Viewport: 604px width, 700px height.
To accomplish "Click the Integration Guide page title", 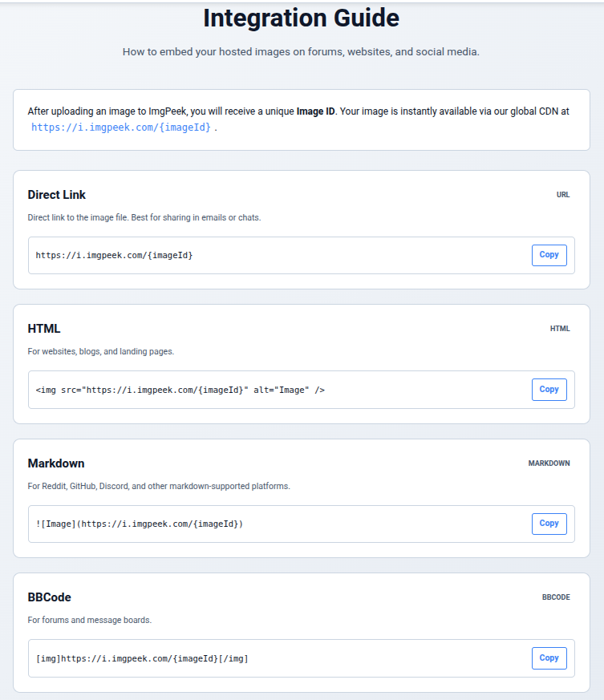I will click(302, 18).
